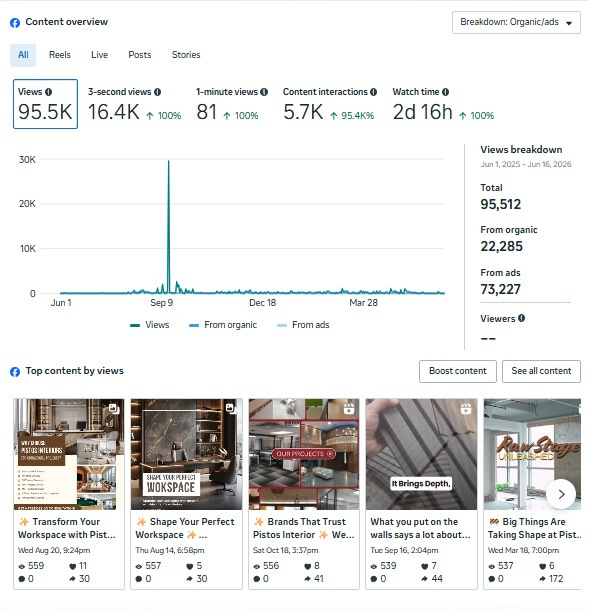Select the 3-second views metric
Viewport: 589px width, 610px height.
pos(134,104)
